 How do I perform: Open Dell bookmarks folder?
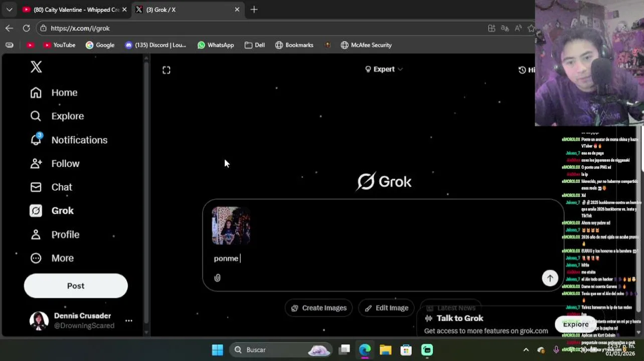click(x=255, y=45)
